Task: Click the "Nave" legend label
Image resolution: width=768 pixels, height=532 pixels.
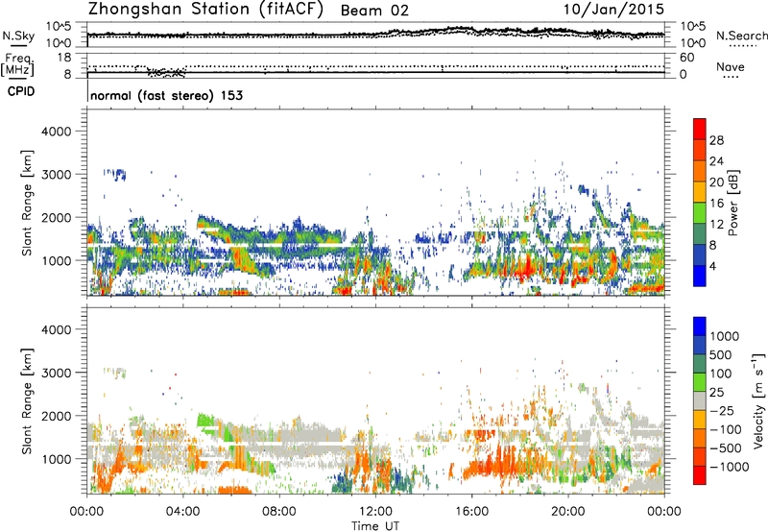Action: (731, 66)
